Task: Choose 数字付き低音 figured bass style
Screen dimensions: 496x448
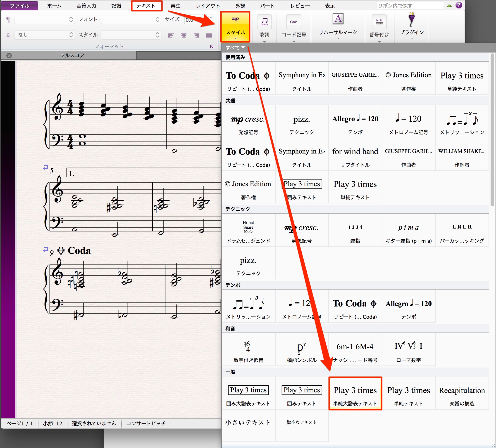Action: coord(248,350)
